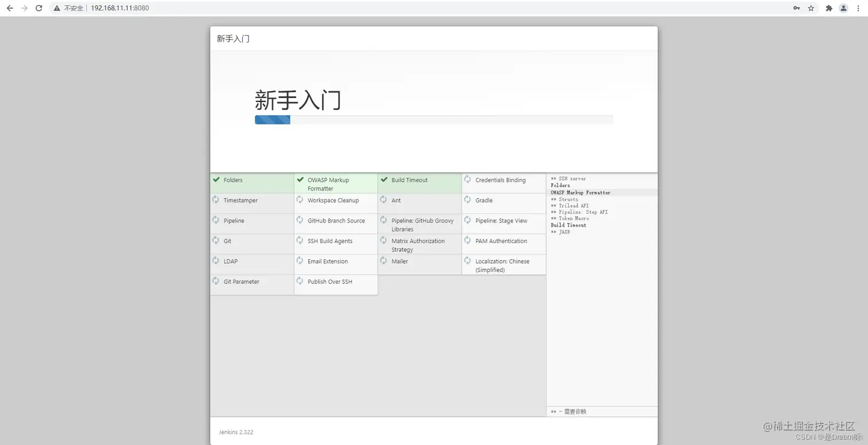Open the browser three-dot menu
The image size is (868, 445).
coord(858,8)
